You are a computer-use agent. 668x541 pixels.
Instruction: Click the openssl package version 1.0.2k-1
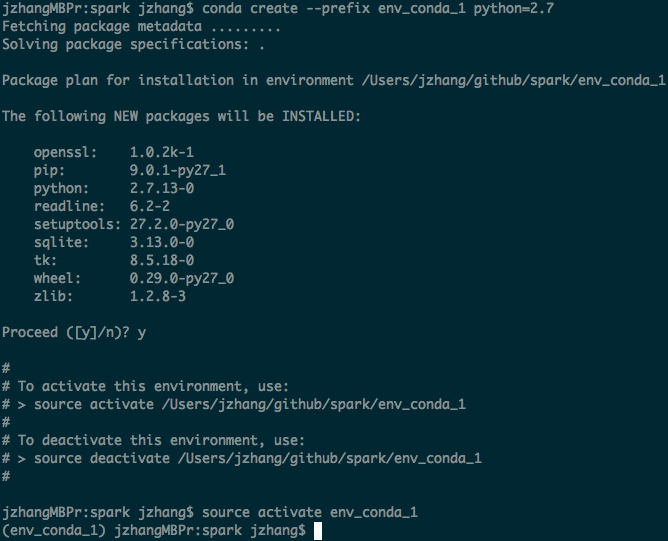click(x=161, y=152)
